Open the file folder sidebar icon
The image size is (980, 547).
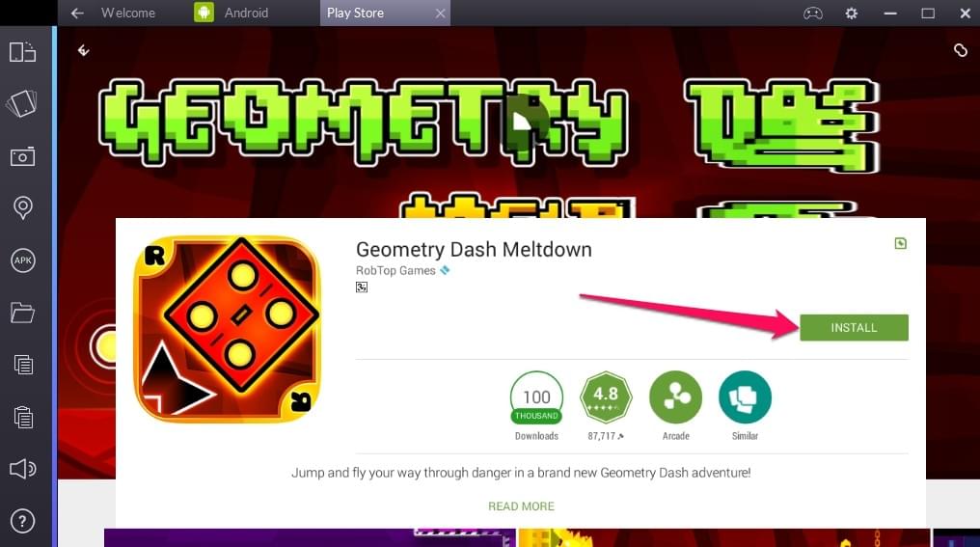tap(22, 312)
